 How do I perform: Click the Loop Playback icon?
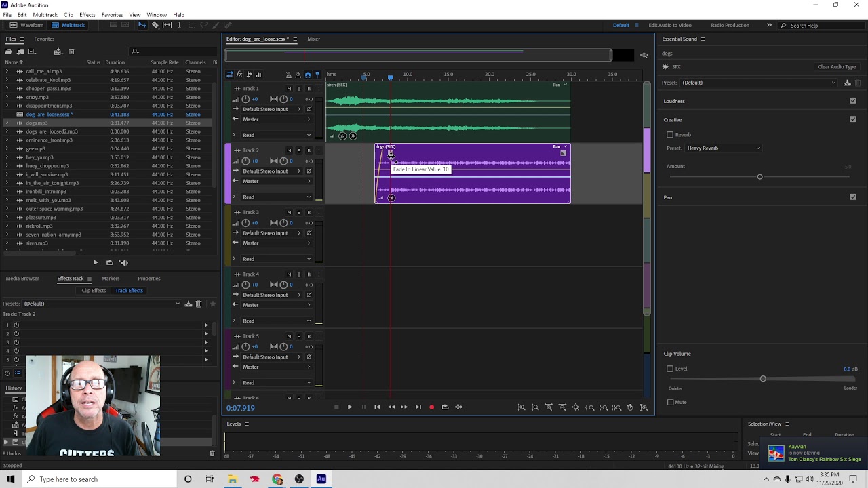coord(445,407)
